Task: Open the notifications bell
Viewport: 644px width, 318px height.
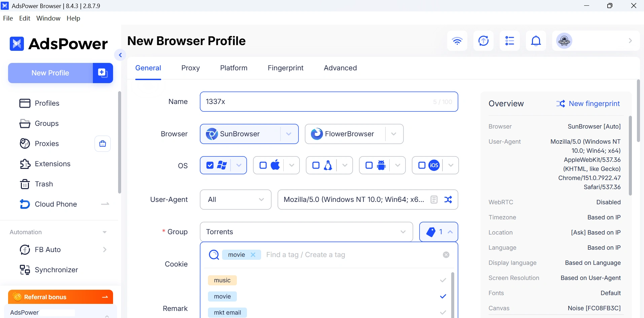Action: [x=536, y=41]
